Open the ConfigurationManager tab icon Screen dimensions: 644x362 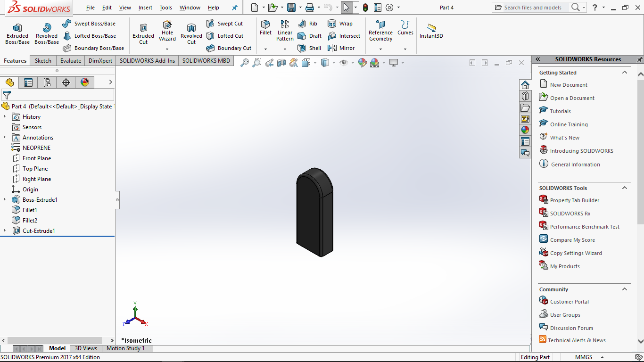(x=47, y=82)
